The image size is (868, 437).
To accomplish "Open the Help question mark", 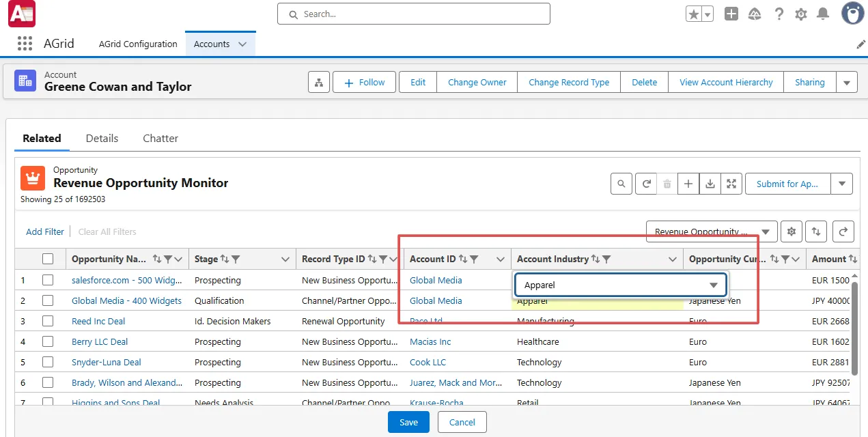I will pos(779,14).
